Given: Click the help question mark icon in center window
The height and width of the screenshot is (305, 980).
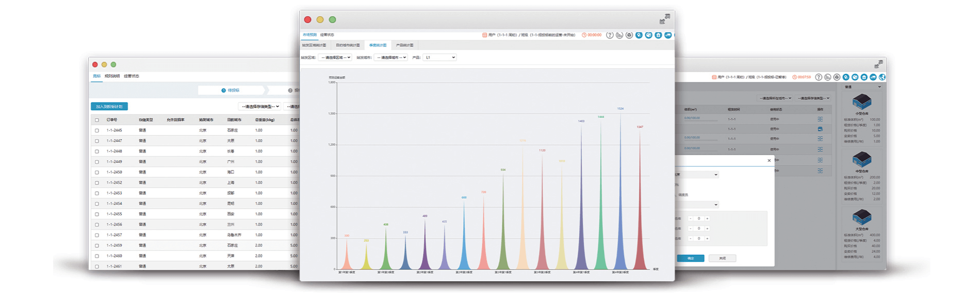Looking at the screenshot, I should [610, 35].
